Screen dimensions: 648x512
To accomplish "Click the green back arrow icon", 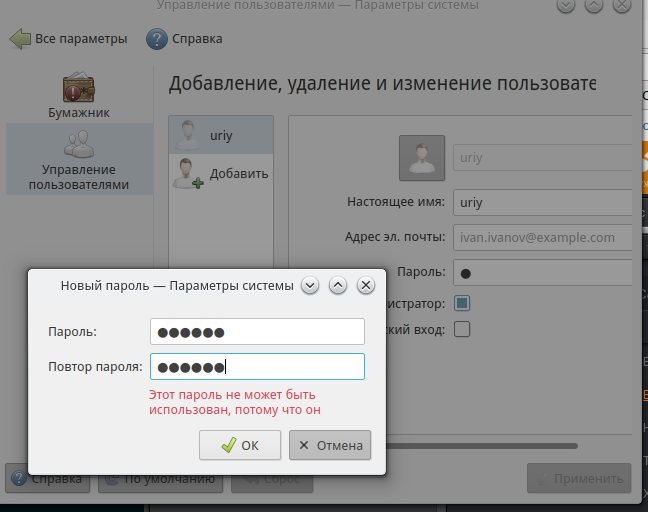I will pos(20,39).
